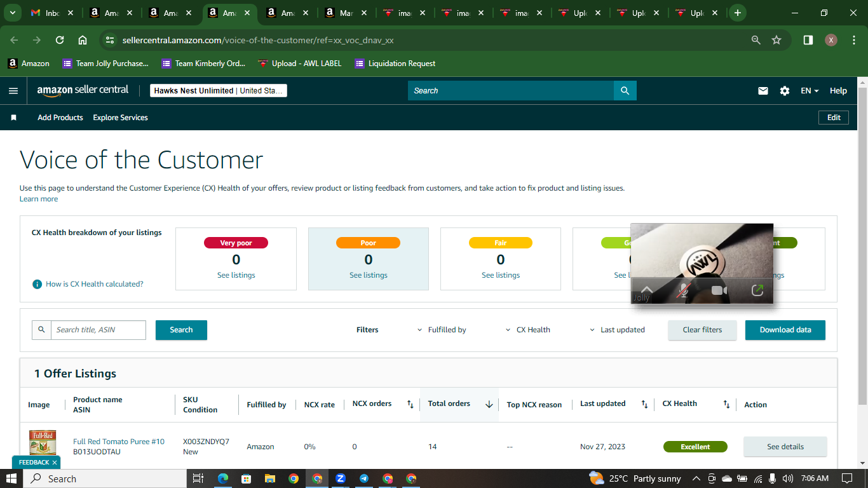
Task: Open the browser home page
Action: (83, 40)
